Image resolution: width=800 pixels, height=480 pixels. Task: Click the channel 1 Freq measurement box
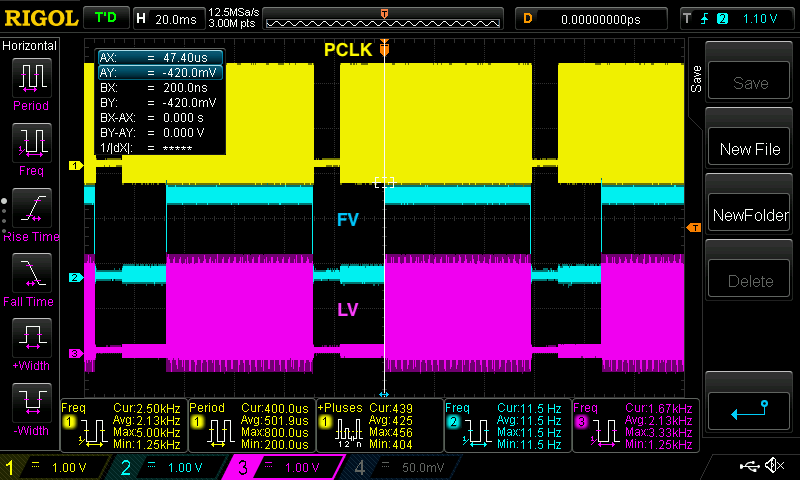coord(123,425)
